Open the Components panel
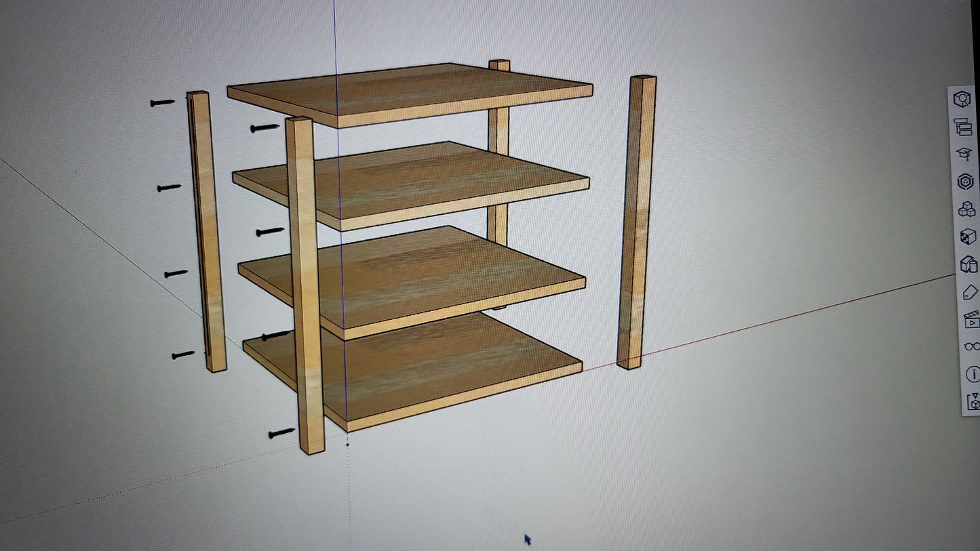Viewport: 980px width, 551px height. pos(965,182)
